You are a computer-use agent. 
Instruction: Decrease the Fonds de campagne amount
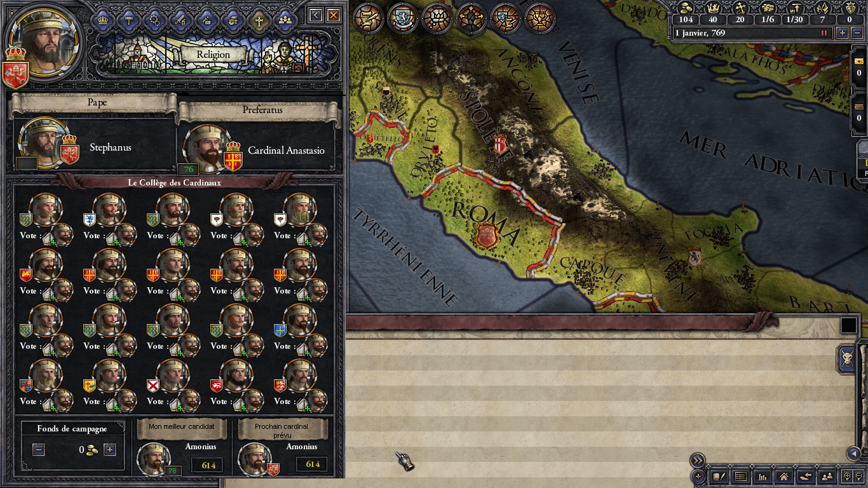pyautogui.click(x=39, y=450)
